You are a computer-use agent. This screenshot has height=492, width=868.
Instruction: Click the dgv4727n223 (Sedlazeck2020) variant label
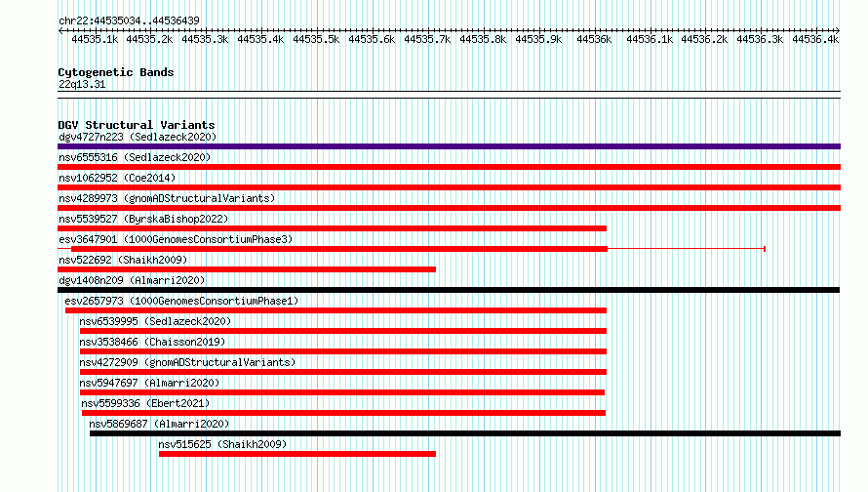[x=138, y=137]
